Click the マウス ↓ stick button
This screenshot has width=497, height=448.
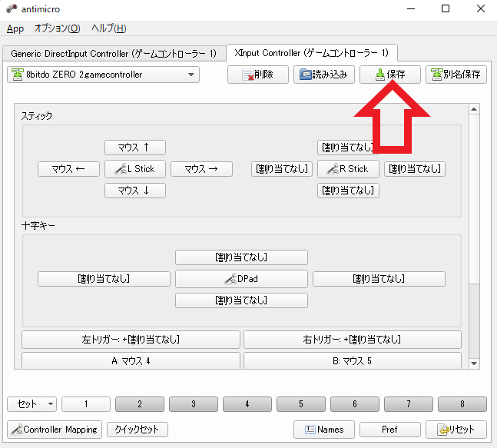tap(135, 191)
